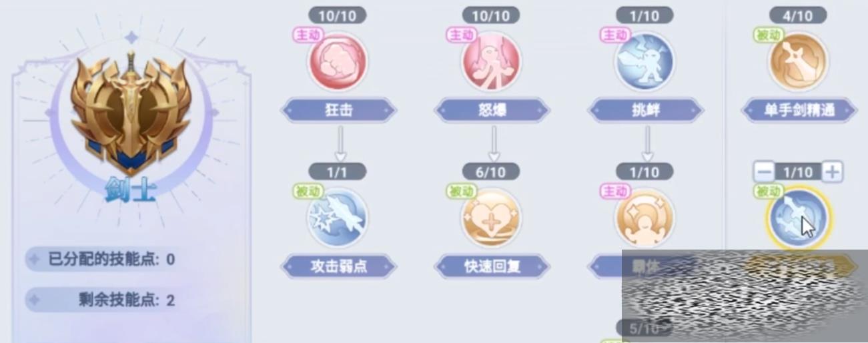Click the 10/10 level badge above 狂击
This screenshot has height=343, width=868.
[338, 15]
